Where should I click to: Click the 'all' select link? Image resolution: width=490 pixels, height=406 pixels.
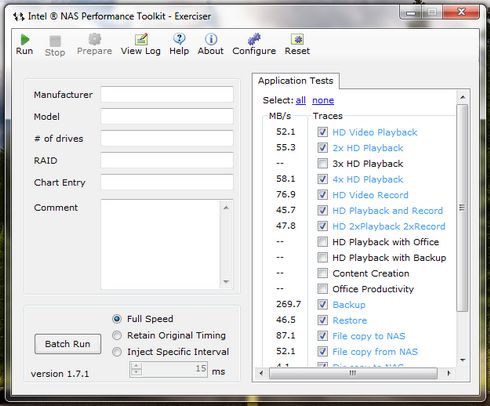301,100
